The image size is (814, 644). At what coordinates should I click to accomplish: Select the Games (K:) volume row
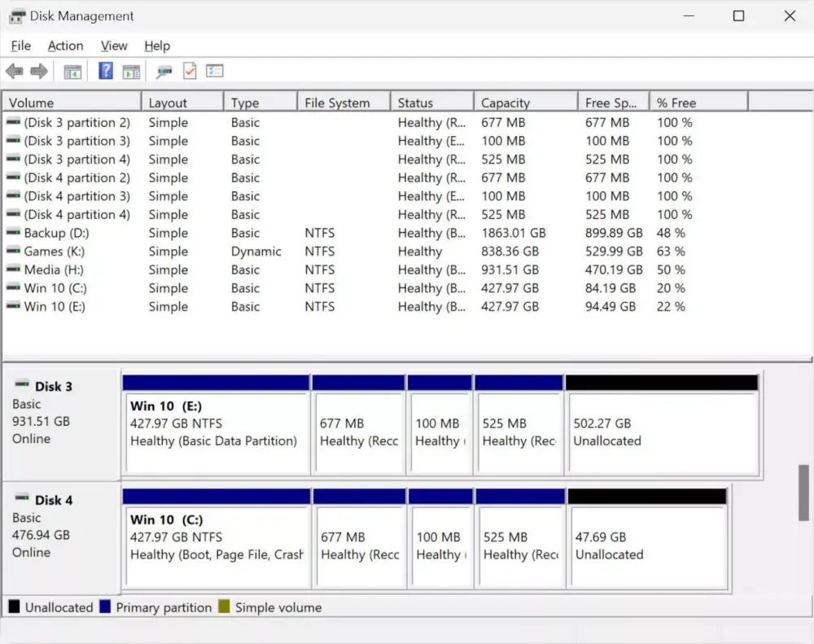[x=407, y=252]
